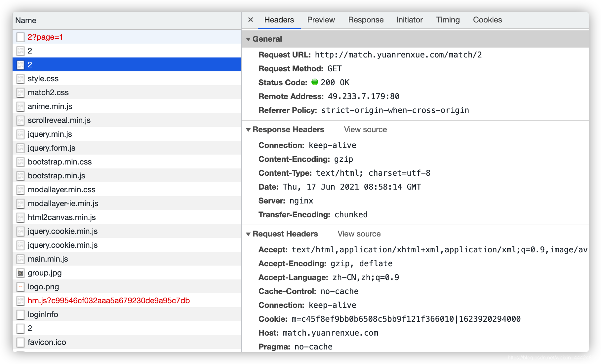
Task: Click the modallayer.min.css file icon
Action: (20, 190)
